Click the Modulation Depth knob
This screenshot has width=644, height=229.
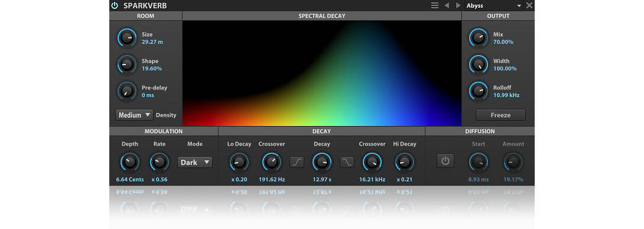pyautogui.click(x=130, y=162)
